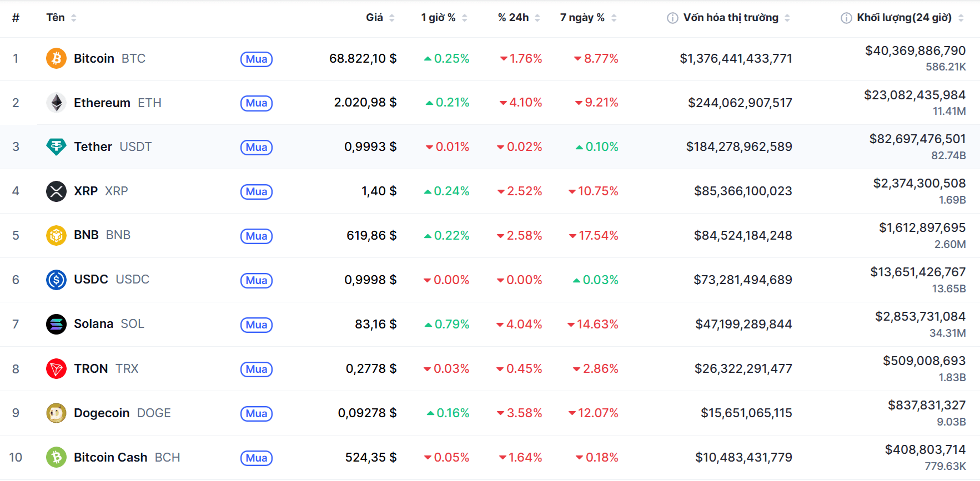Click the Mua button for BNB

pos(257,236)
